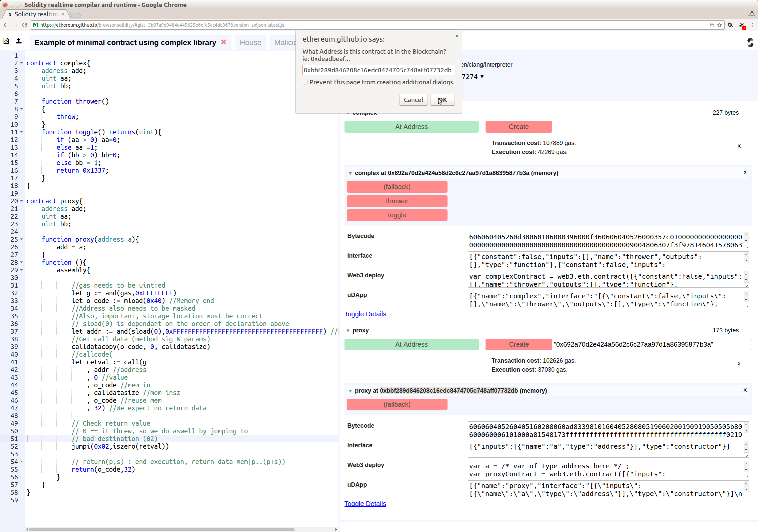The image size is (758, 532).
Task: Fold the contract proxy code at line 20
Action: coord(22,201)
